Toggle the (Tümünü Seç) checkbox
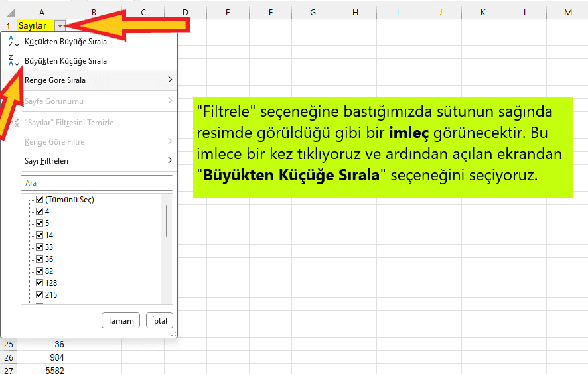Screen dimensions: 588x374 coord(40,200)
